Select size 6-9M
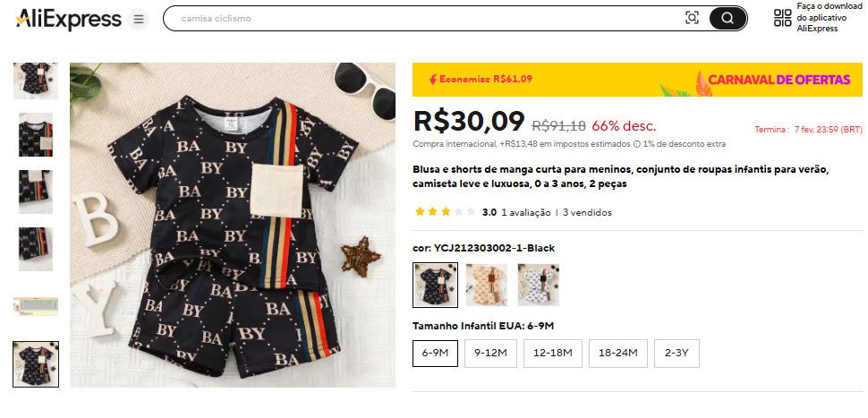This screenshot has height=418, width=868. point(436,353)
